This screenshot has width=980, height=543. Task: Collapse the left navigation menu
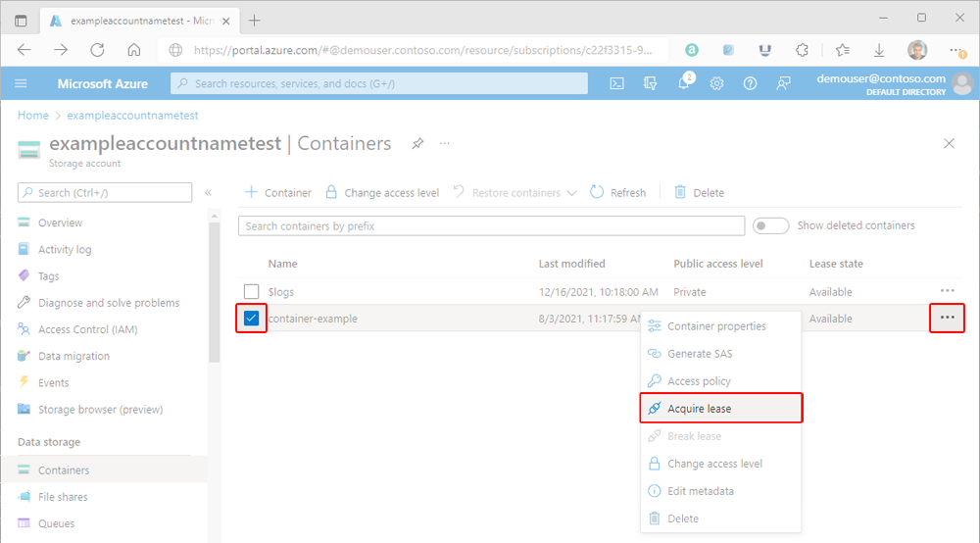tap(208, 192)
